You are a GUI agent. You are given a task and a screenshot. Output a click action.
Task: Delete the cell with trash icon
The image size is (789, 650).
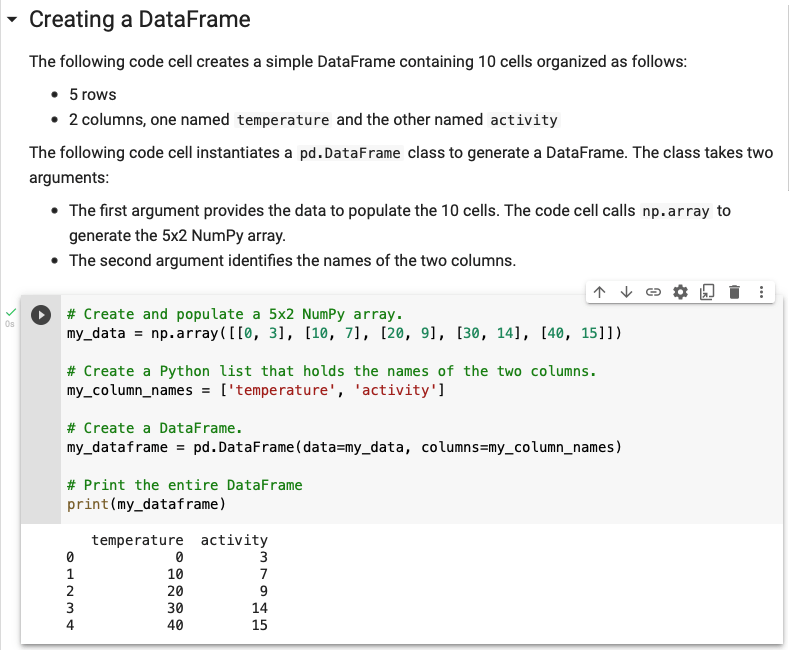733,292
